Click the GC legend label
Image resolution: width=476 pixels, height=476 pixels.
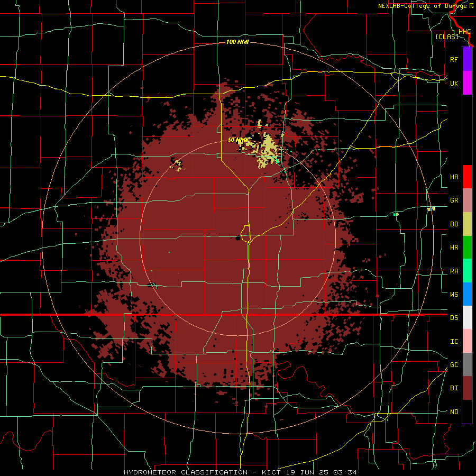(x=454, y=365)
